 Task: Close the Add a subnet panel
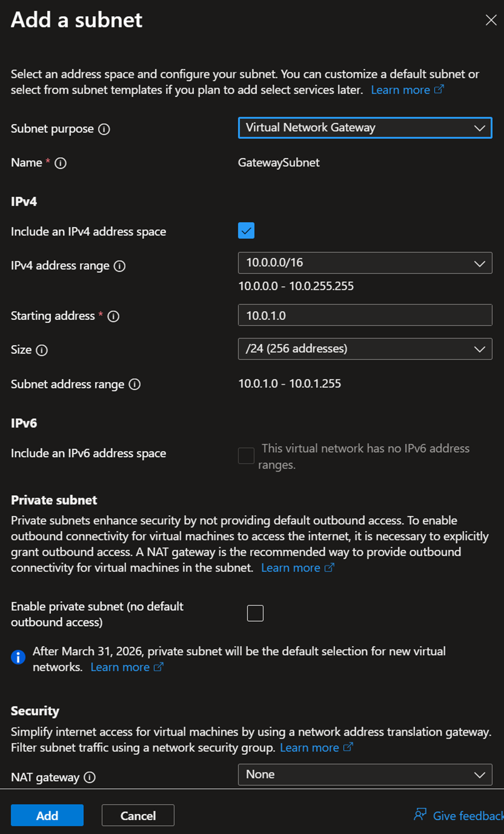coord(491,20)
